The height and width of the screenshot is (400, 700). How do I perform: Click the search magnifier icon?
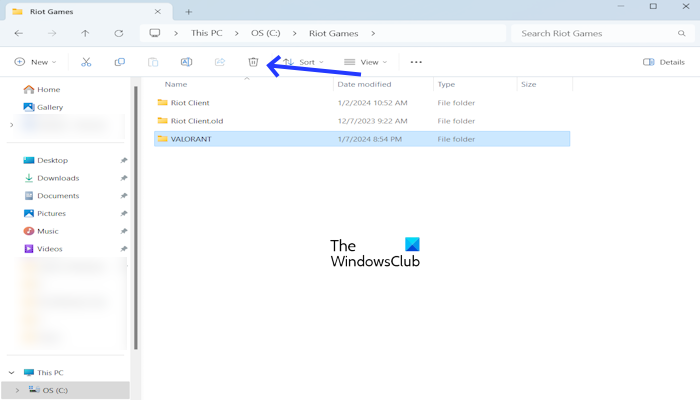tap(682, 33)
